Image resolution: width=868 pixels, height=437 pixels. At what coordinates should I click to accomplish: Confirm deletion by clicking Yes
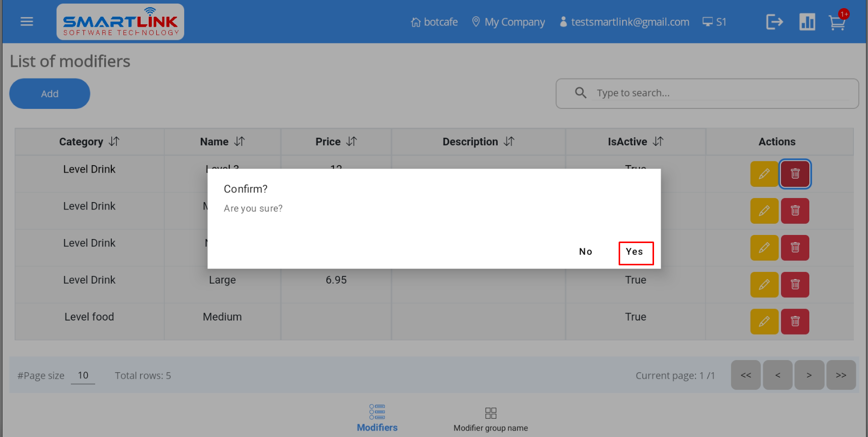(635, 253)
